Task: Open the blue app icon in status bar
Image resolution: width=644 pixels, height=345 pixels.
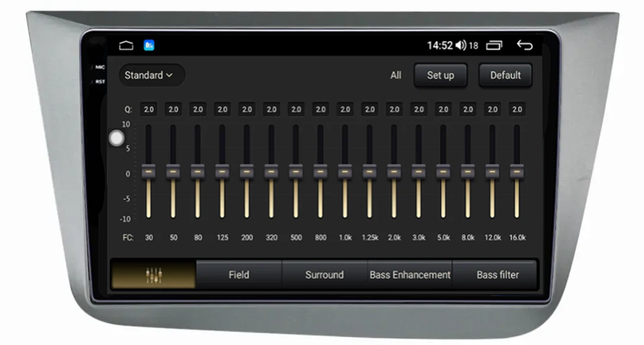Action: tap(149, 46)
